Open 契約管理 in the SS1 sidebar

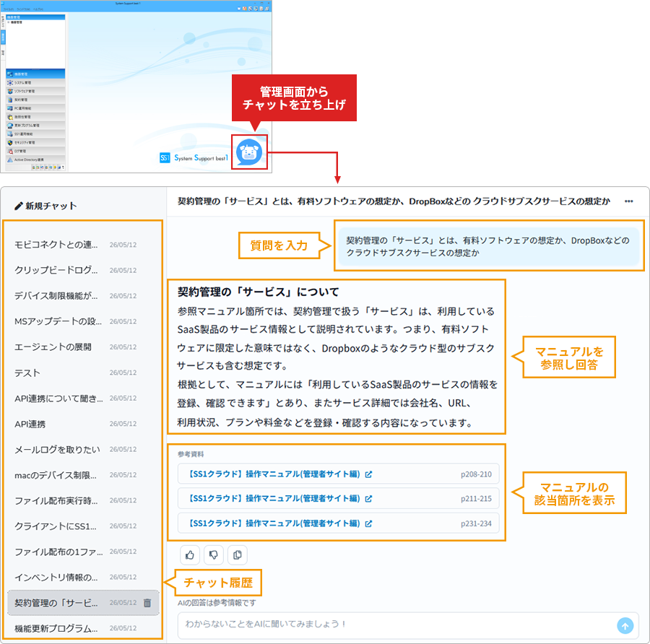tap(35, 100)
